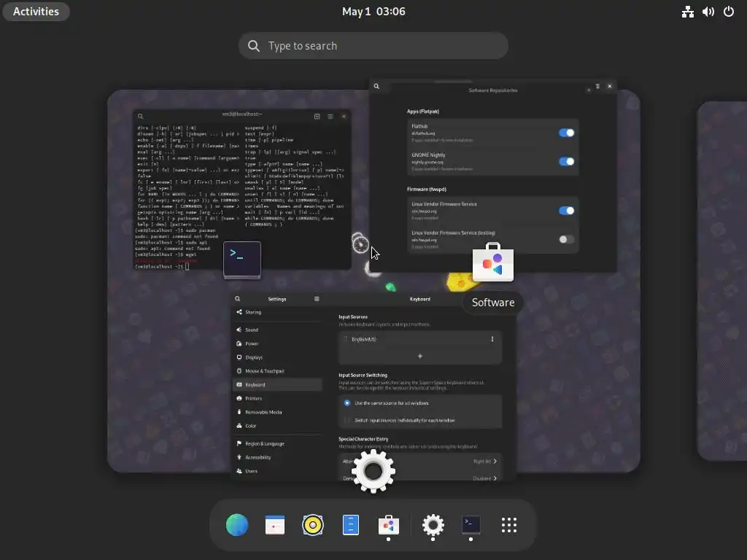Viewport: 747px width, 560px height.
Task: Open the clock showing May 1 03:06
Action: tap(373, 12)
